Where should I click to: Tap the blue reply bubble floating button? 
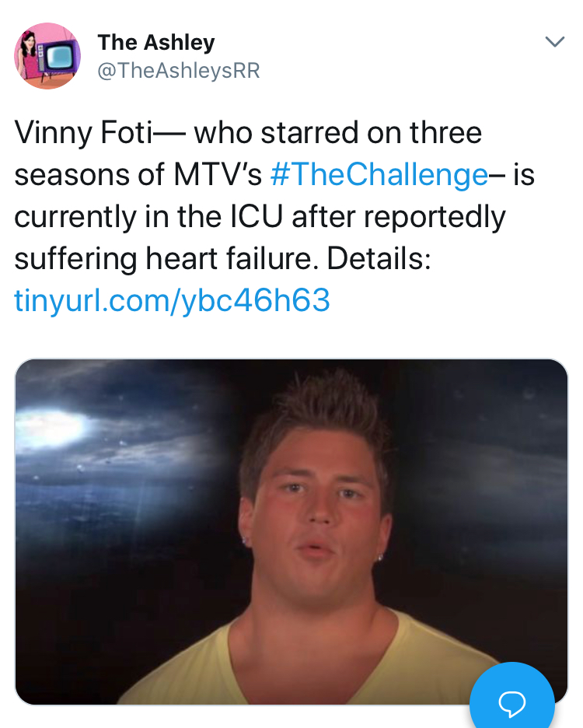(x=512, y=695)
